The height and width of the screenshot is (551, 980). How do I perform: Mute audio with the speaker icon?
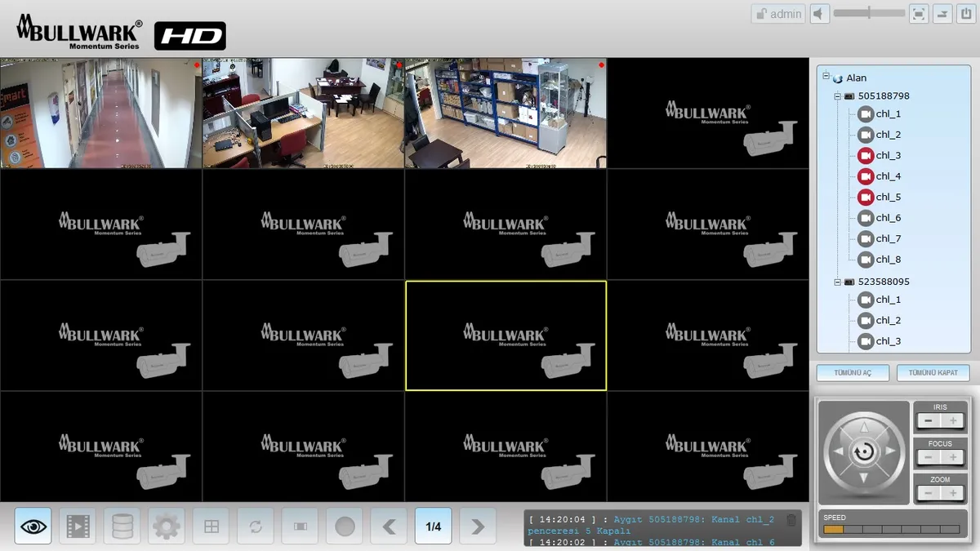[x=819, y=14]
